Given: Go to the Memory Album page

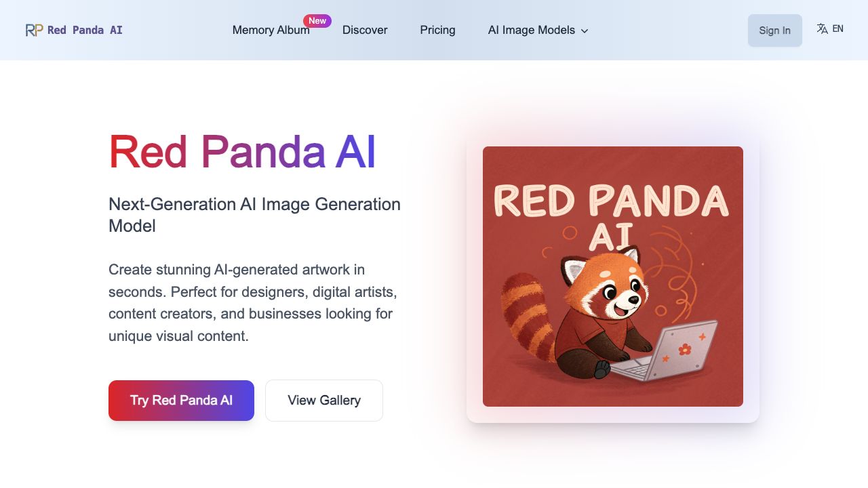Looking at the screenshot, I should click(x=271, y=30).
